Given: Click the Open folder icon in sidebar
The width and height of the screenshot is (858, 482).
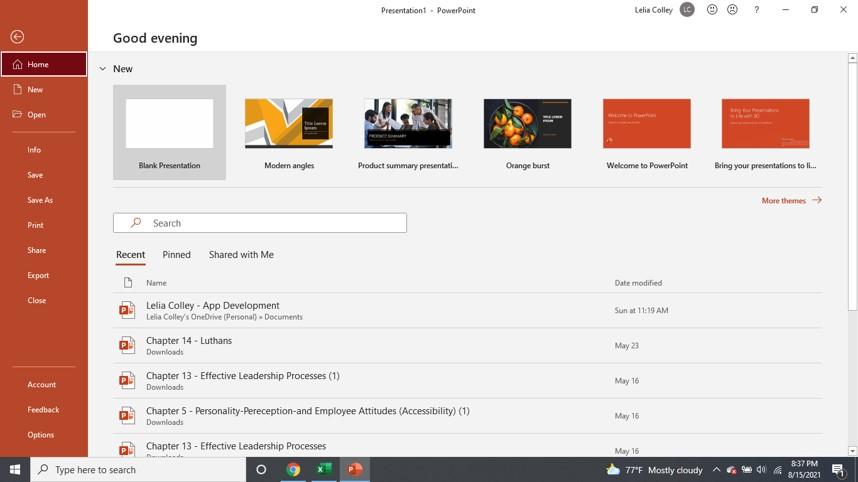Looking at the screenshot, I should tap(18, 114).
